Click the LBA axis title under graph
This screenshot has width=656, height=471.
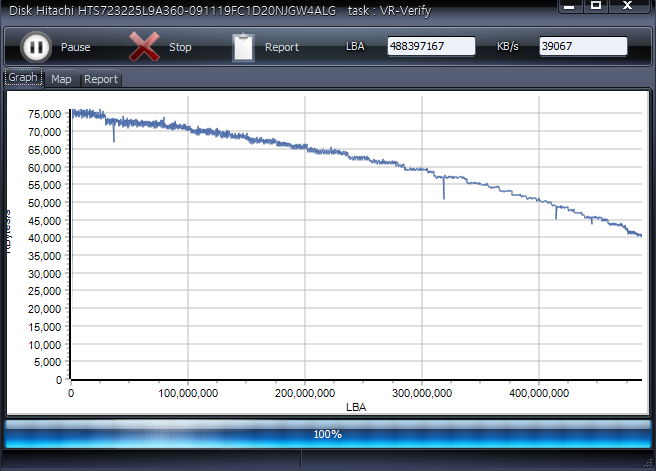(356, 407)
